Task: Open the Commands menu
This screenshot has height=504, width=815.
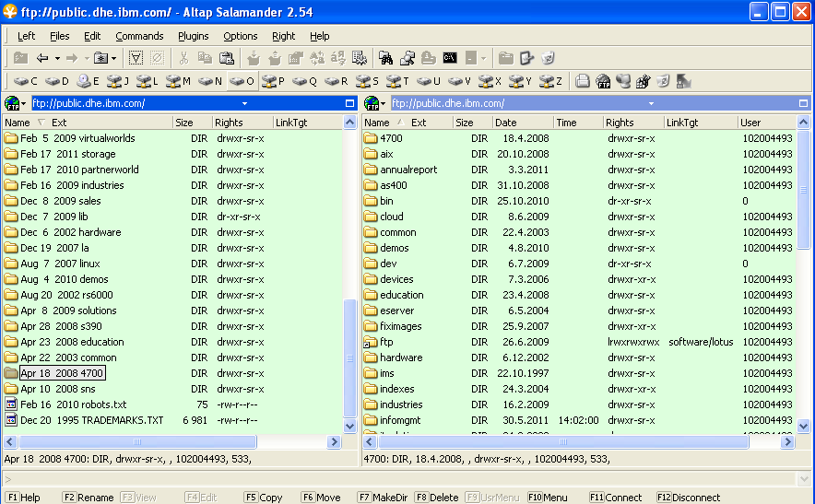Action: (x=139, y=36)
